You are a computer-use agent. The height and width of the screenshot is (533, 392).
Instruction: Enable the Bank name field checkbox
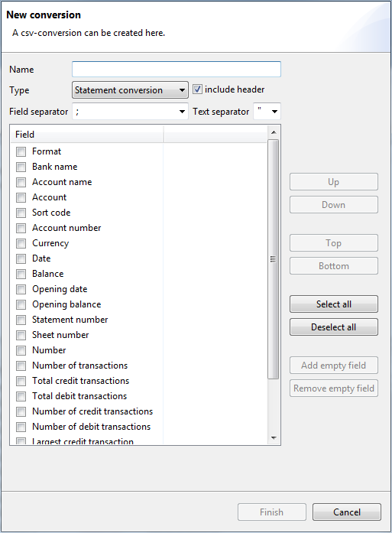coord(21,167)
